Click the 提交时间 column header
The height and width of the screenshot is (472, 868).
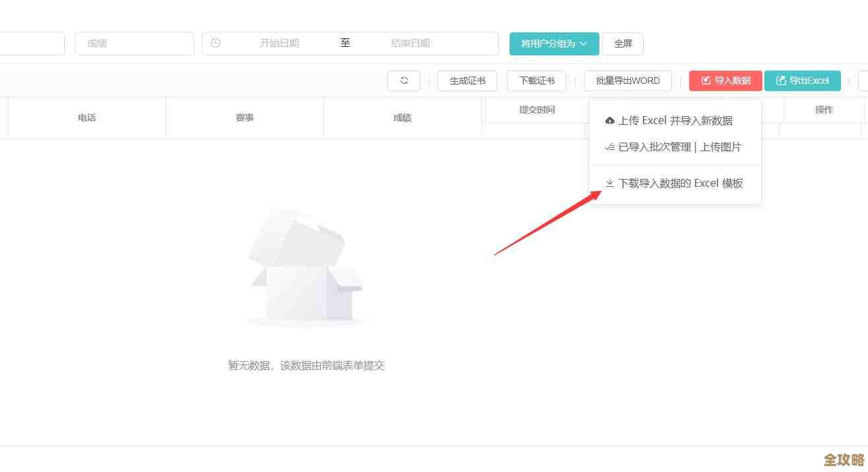(x=537, y=110)
